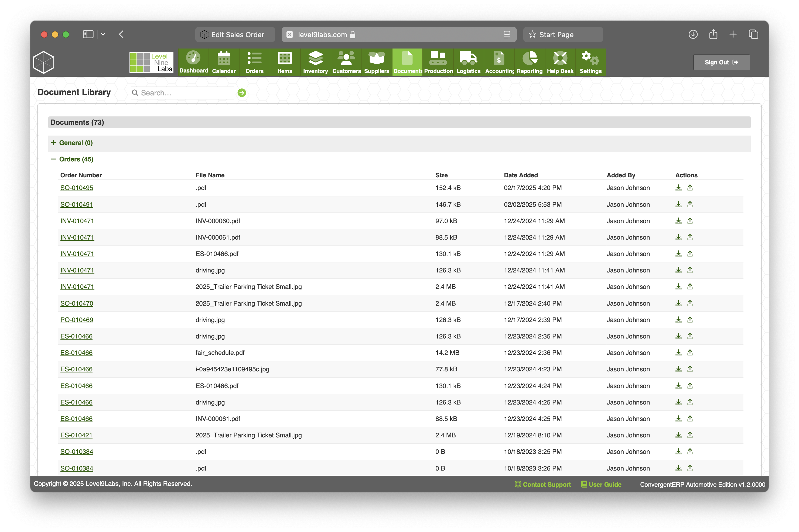This screenshot has width=799, height=532.
Task: Open the Items module
Action: (285, 63)
